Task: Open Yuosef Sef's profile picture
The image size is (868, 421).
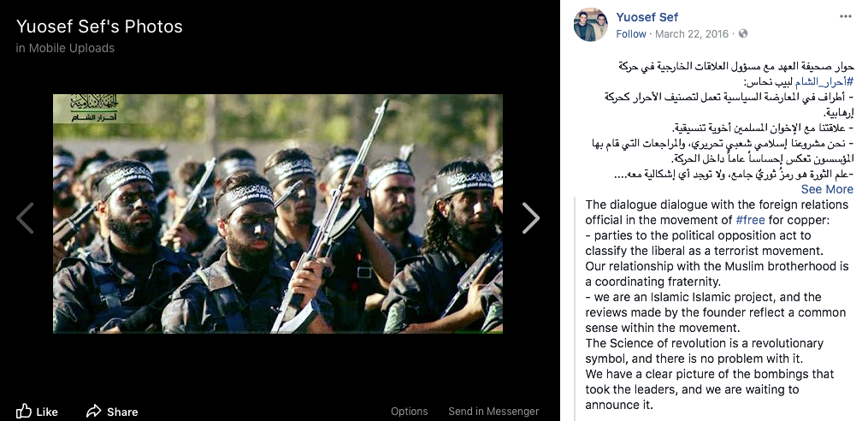Action: click(591, 25)
